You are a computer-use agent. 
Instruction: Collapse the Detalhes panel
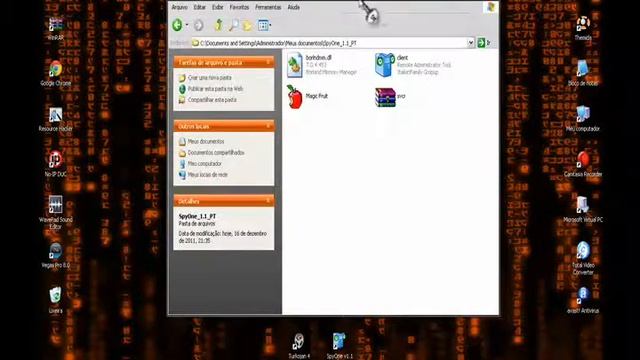click(x=268, y=201)
